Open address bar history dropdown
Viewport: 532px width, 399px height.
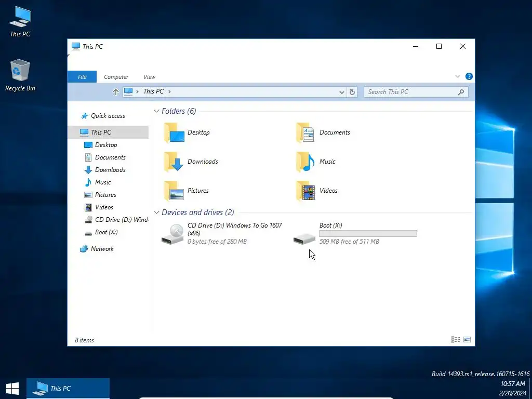[342, 92]
